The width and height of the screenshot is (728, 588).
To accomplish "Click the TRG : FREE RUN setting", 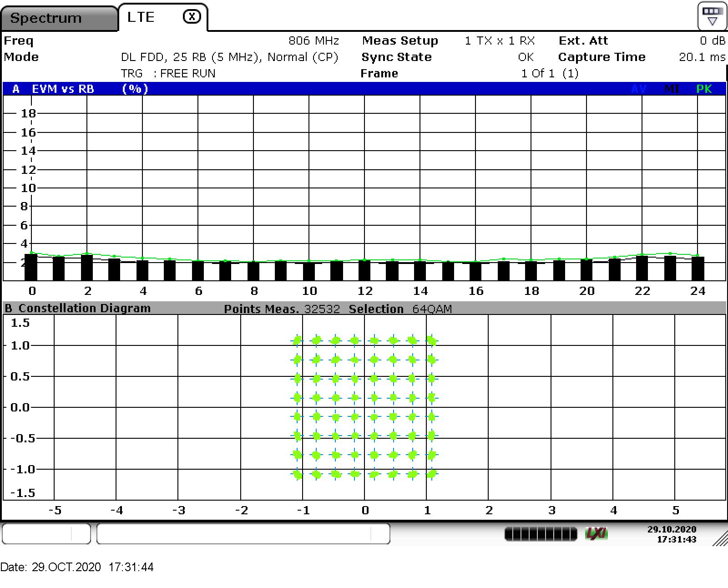I will point(168,73).
